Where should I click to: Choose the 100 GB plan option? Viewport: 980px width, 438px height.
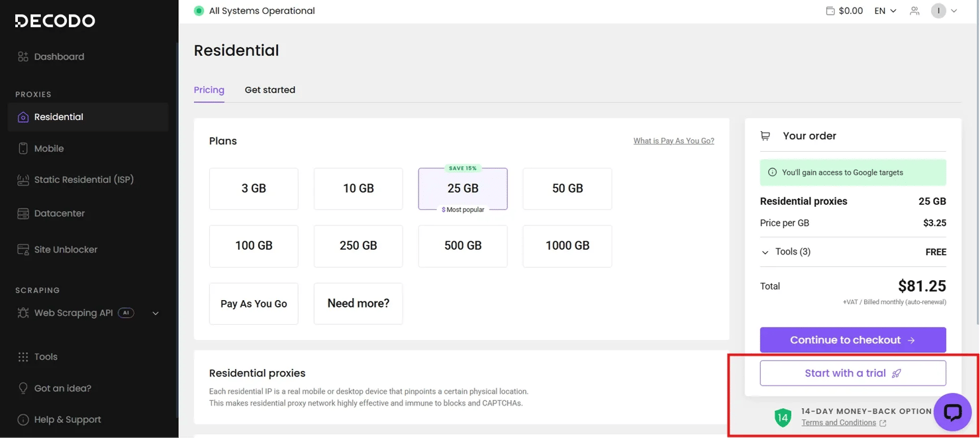coord(254,246)
